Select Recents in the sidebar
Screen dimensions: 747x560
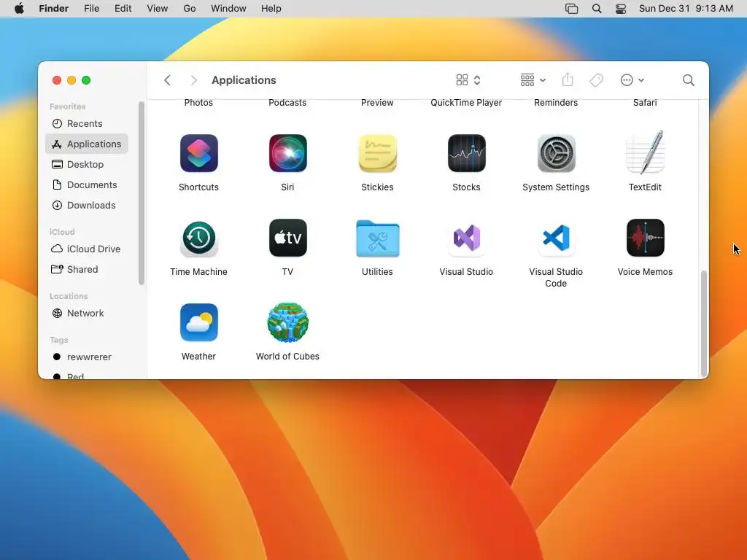pos(87,124)
